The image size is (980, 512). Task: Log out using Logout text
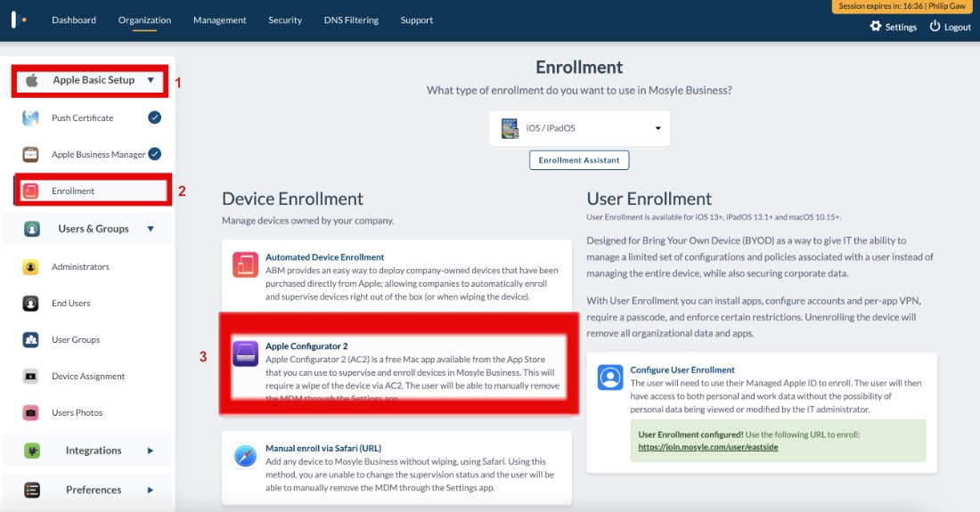pyautogui.click(x=957, y=27)
